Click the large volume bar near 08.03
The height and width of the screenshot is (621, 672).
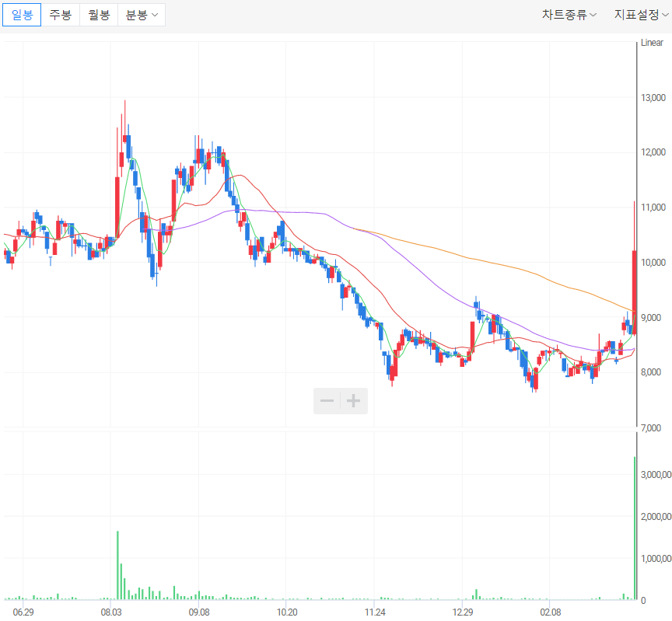click(117, 565)
